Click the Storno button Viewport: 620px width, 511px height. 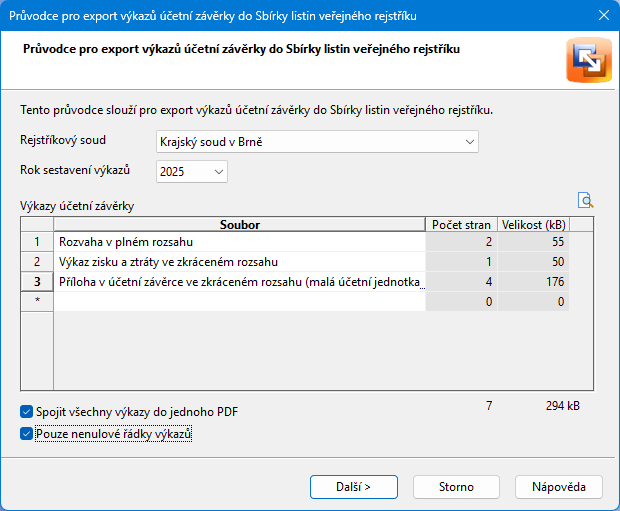point(456,487)
